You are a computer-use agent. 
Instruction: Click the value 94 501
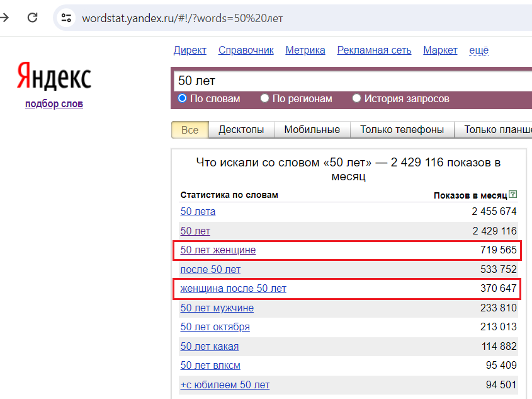(x=501, y=385)
